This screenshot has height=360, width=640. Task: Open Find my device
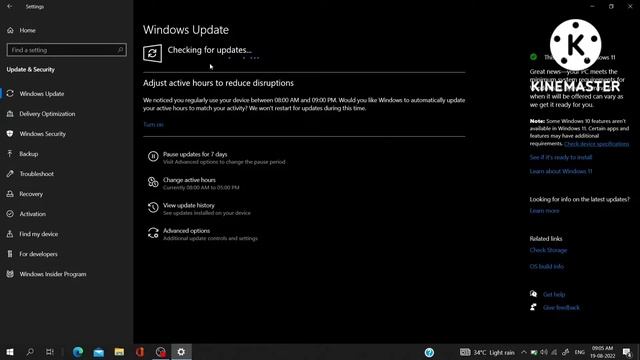pos(38,234)
